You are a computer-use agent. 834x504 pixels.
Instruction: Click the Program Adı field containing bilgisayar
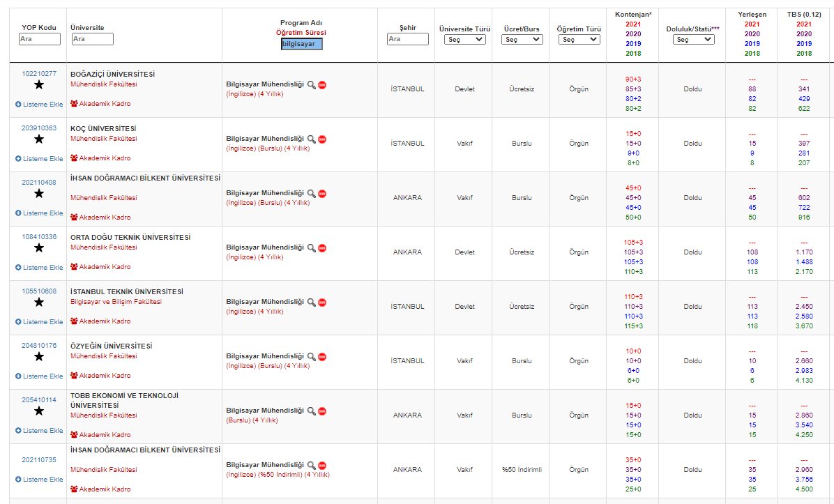pyautogui.click(x=301, y=44)
